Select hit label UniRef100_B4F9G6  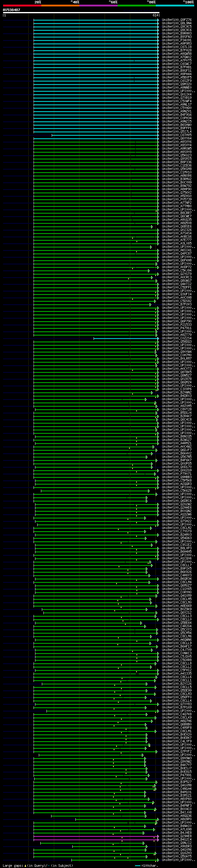(x=177, y=115)
